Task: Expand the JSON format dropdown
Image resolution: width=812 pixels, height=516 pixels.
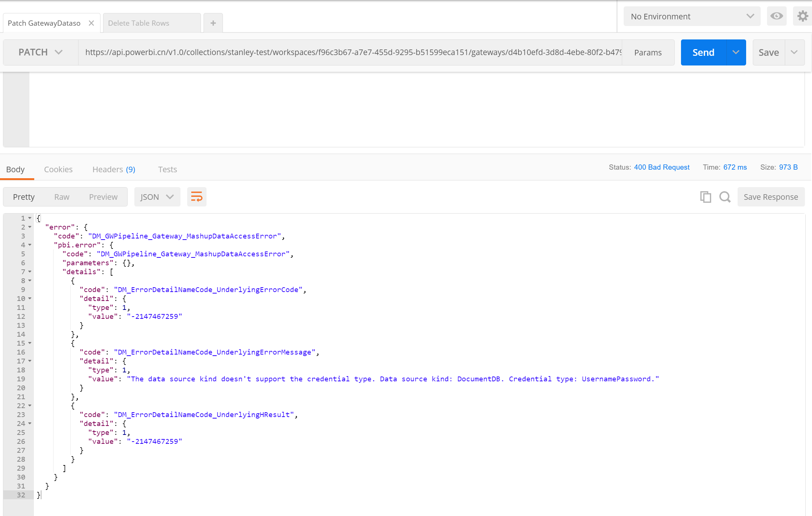Action: point(157,197)
